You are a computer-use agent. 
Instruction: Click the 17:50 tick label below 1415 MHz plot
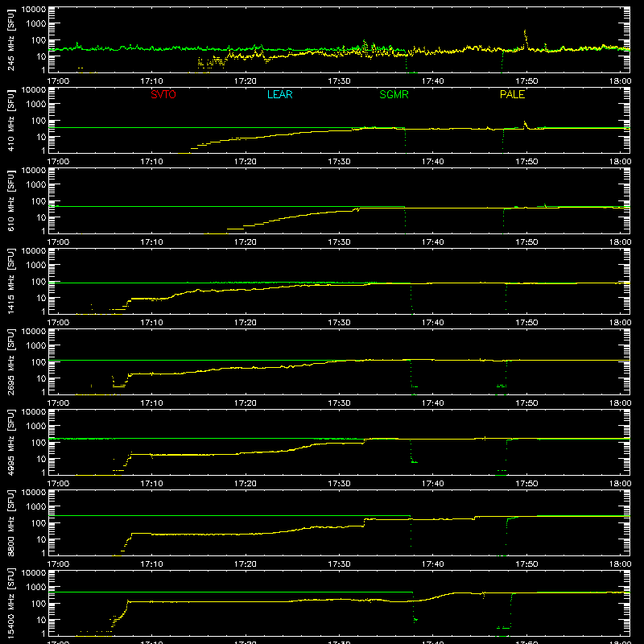tap(526, 323)
